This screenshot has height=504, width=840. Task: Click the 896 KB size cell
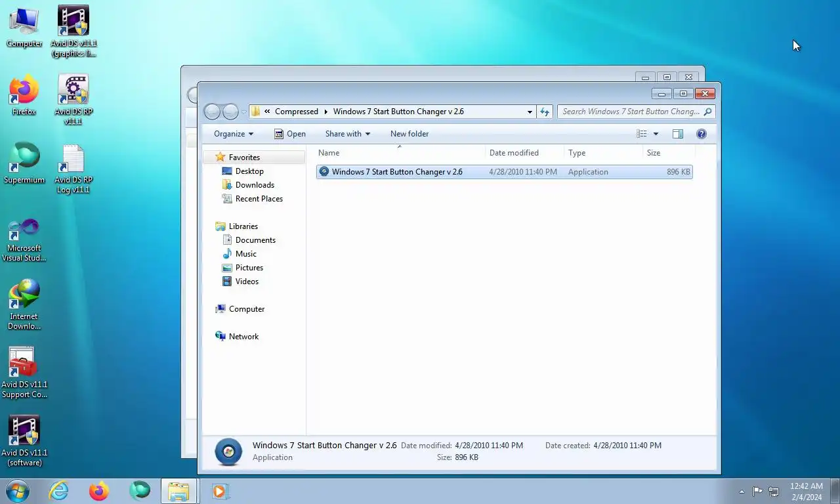pos(679,172)
